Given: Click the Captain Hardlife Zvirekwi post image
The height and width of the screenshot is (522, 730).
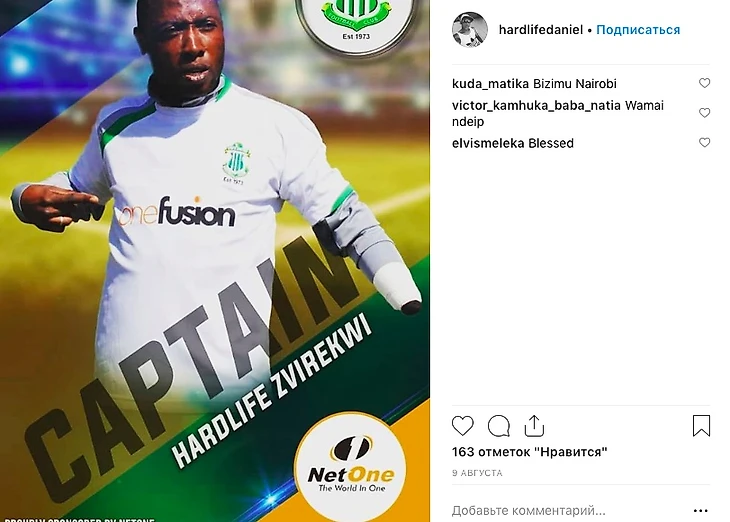Looking at the screenshot, I should pos(215,261).
